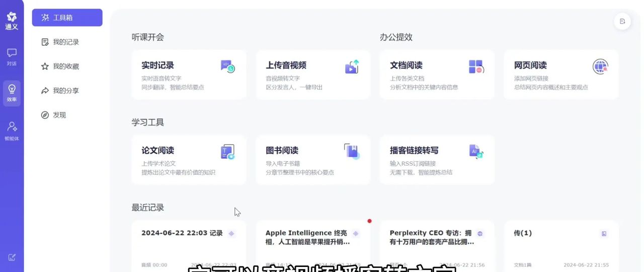644x272 pixels.
Task: Click the 上传音视频 upload video icon
Action: click(352, 66)
